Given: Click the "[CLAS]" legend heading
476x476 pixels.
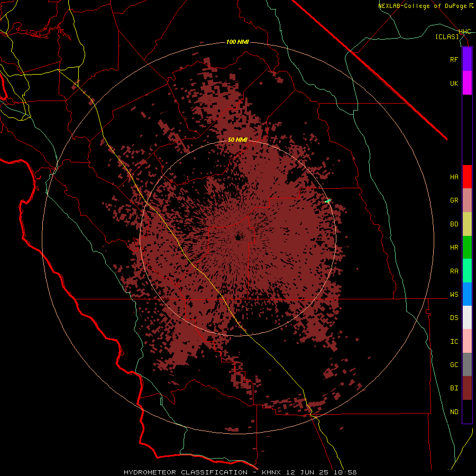Looking at the screenshot, I should click(447, 36).
